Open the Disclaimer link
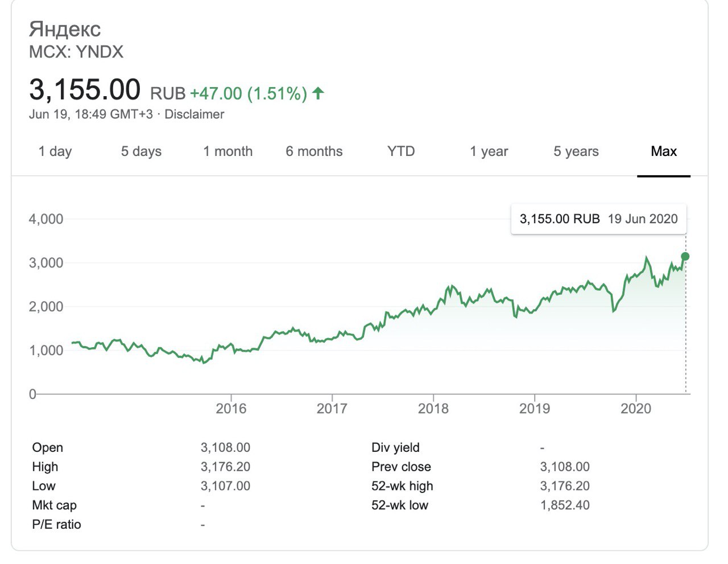Image resolution: width=728 pixels, height=564 pixels. 195,114
